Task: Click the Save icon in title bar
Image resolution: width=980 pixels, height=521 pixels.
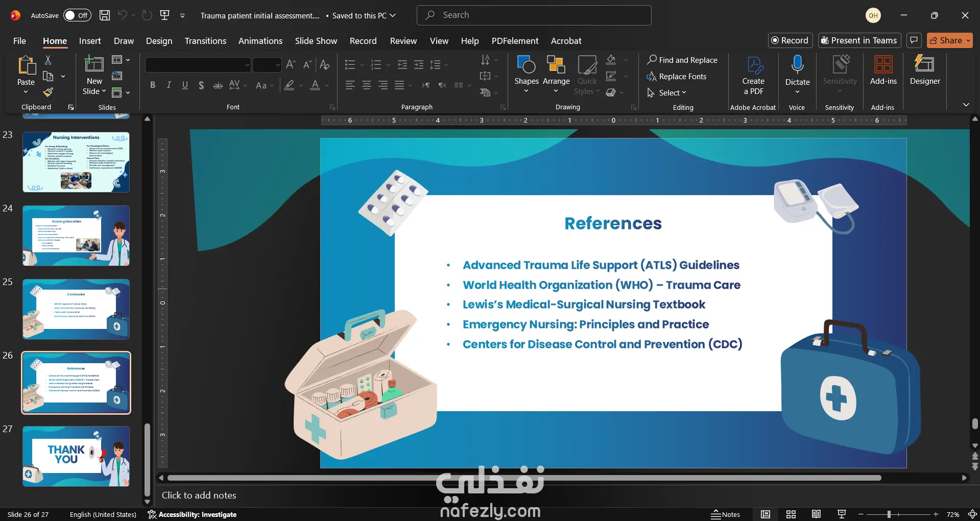Action: point(105,15)
